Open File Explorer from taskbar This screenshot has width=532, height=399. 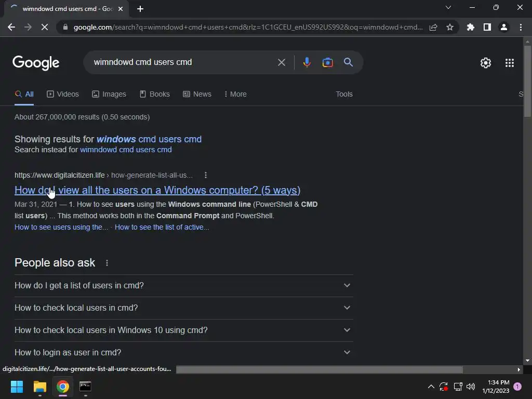tap(39, 387)
